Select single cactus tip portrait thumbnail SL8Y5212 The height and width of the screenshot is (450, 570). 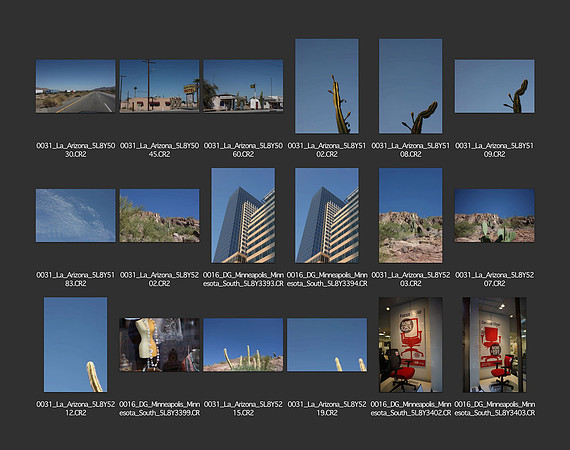pos(76,345)
